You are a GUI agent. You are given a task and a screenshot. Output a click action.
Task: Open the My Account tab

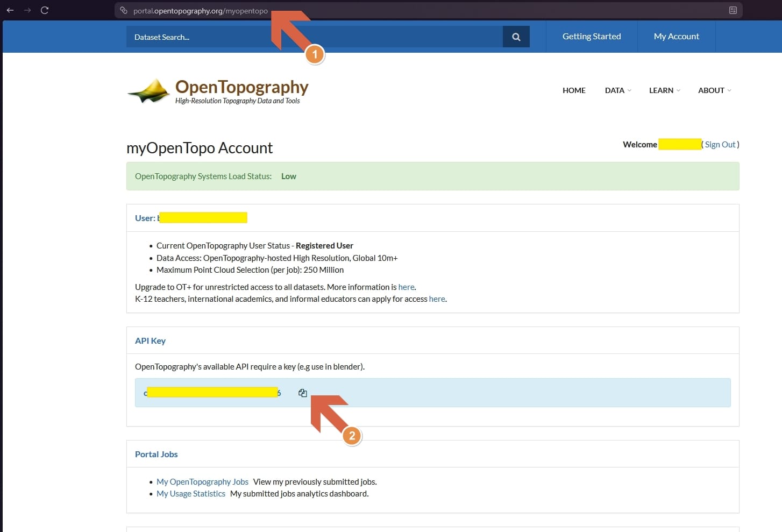pos(677,37)
